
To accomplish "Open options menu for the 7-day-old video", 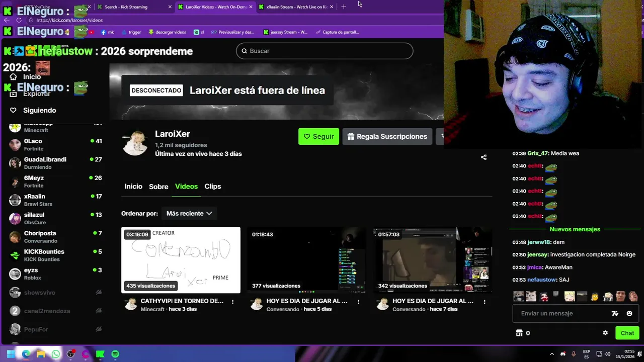I will (485, 302).
